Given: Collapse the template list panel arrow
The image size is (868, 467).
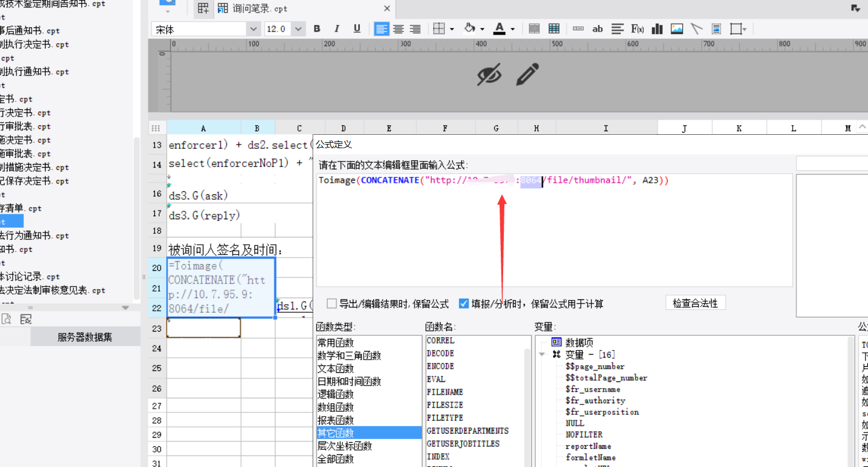Looking at the screenshot, I should click(x=126, y=308).
